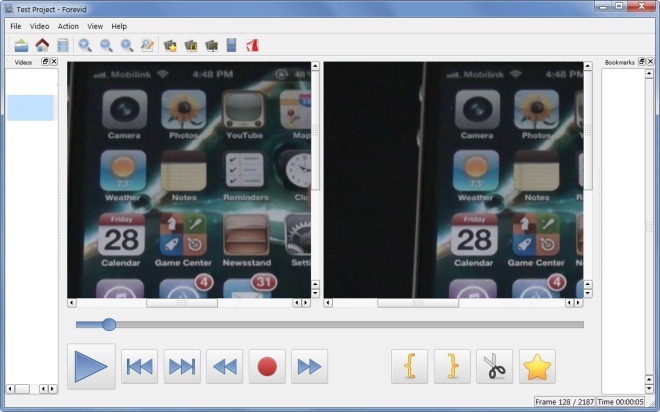Viewport: 660px width, 412px height.
Task: Skip to the last frame
Action: 182,366
